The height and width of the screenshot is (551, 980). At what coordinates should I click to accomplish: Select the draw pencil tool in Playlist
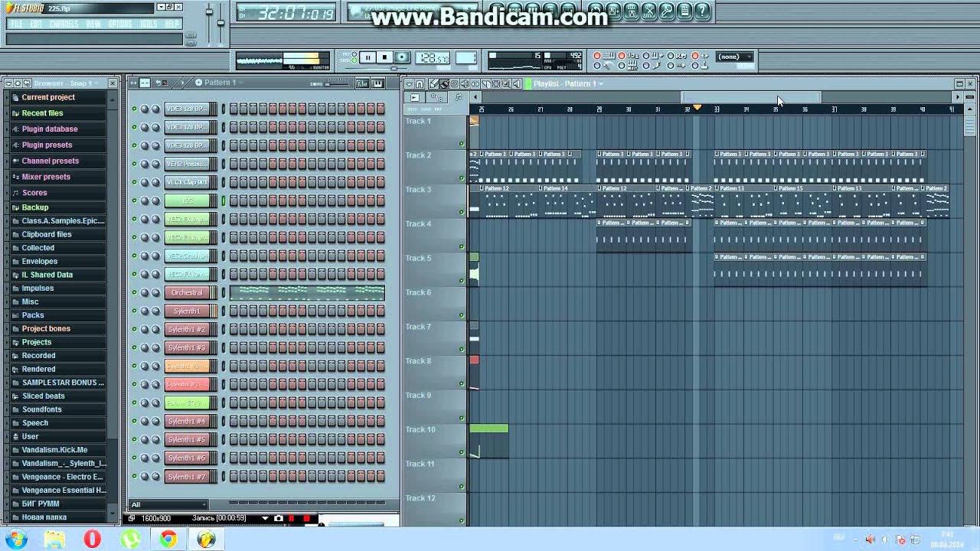433,84
